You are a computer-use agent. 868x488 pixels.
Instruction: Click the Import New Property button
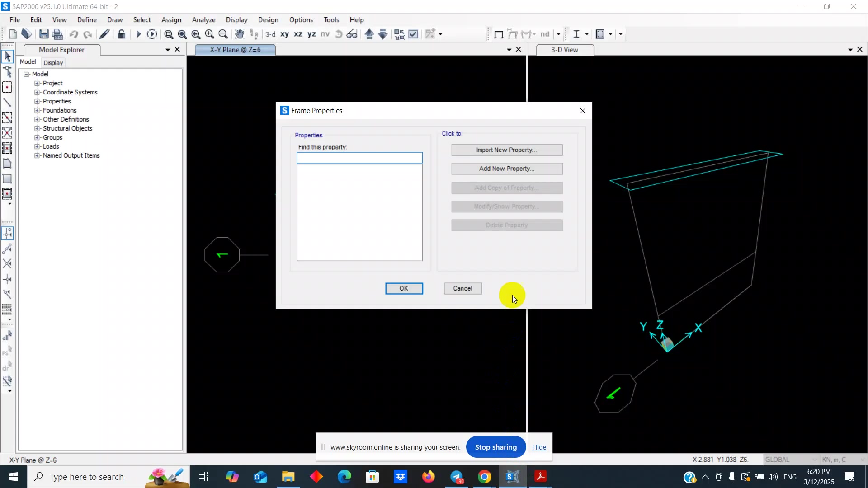506,150
